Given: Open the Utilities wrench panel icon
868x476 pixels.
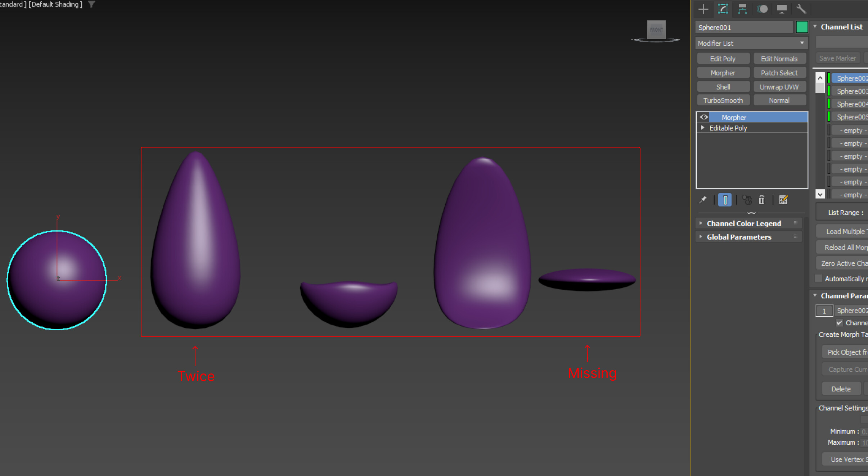Looking at the screenshot, I should coord(801,9).
